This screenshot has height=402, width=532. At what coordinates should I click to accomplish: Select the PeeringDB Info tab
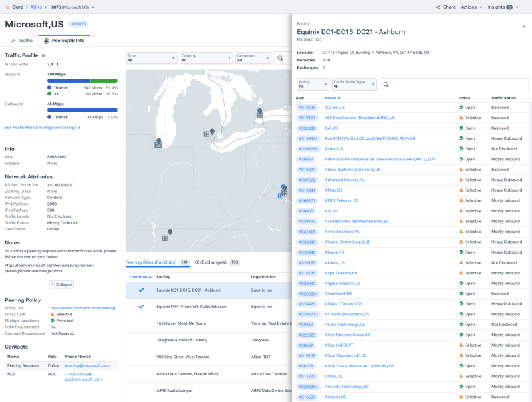(64, 41)
